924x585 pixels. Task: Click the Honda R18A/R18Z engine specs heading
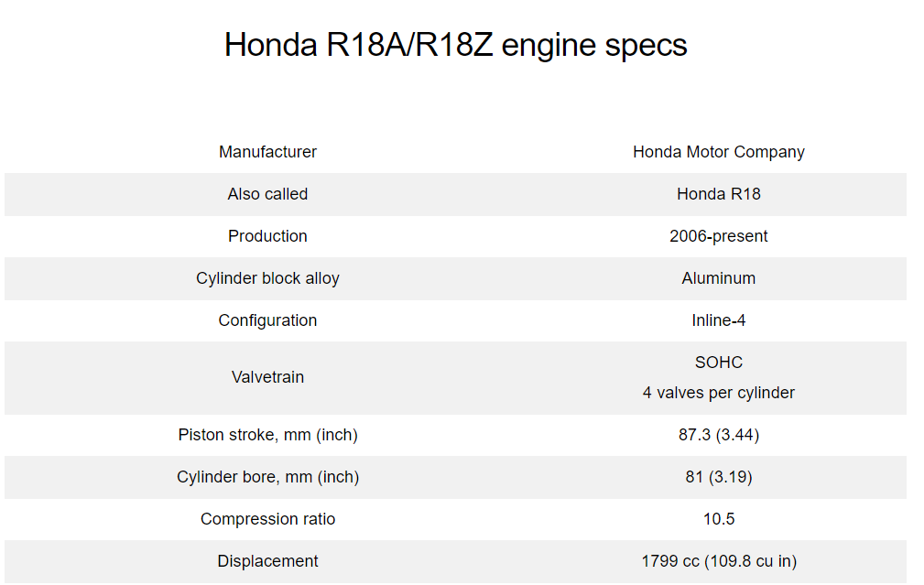(455, 45)
